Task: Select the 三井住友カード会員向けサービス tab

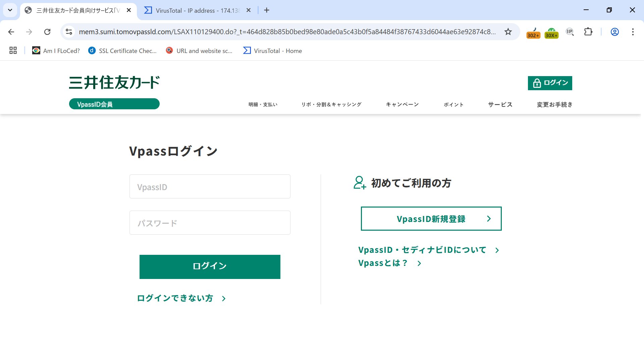Action: point(78,10)
